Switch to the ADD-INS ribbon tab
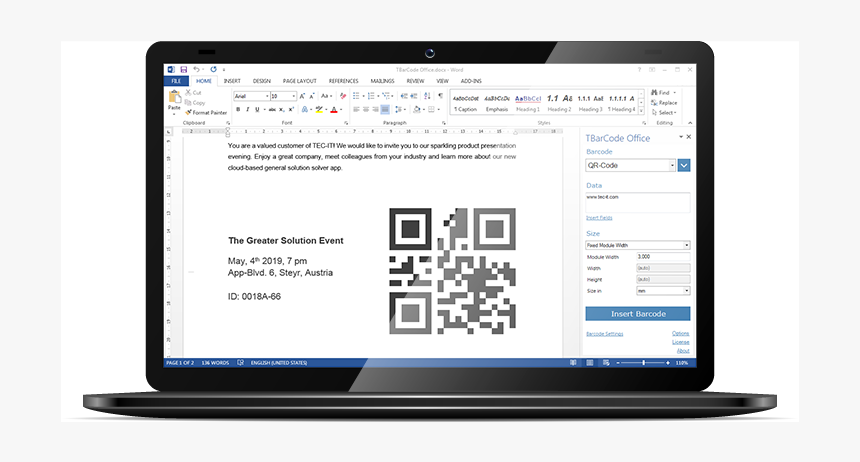 click(471, 81)
